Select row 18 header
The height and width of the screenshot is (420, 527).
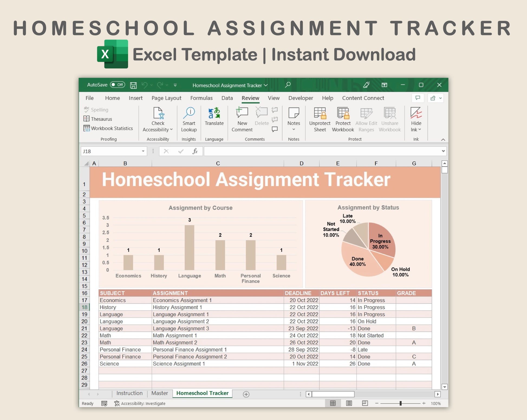pyautogui.click(x=84, y=307)
